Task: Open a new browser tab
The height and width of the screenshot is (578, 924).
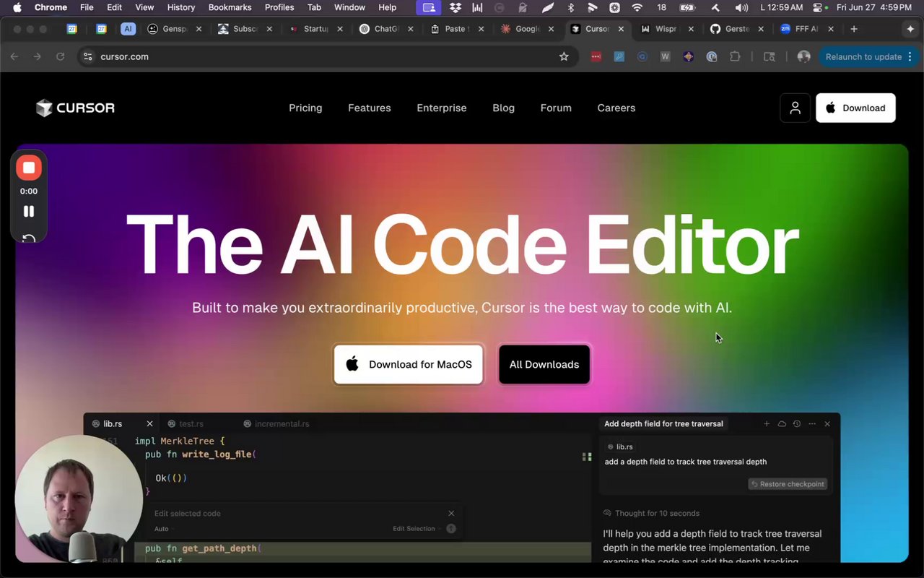Action: 854,29
